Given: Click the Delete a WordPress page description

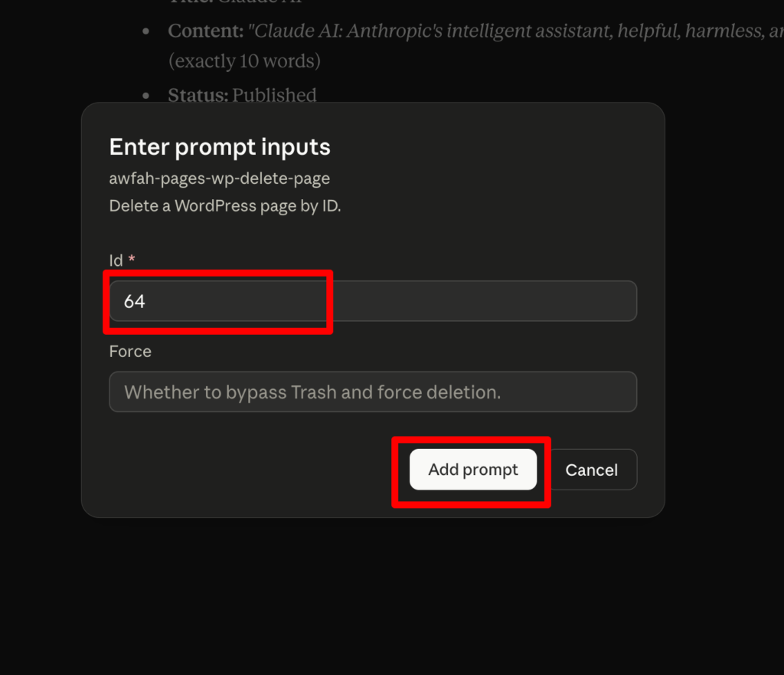Looking at the screenshot, I should (225, 205).
